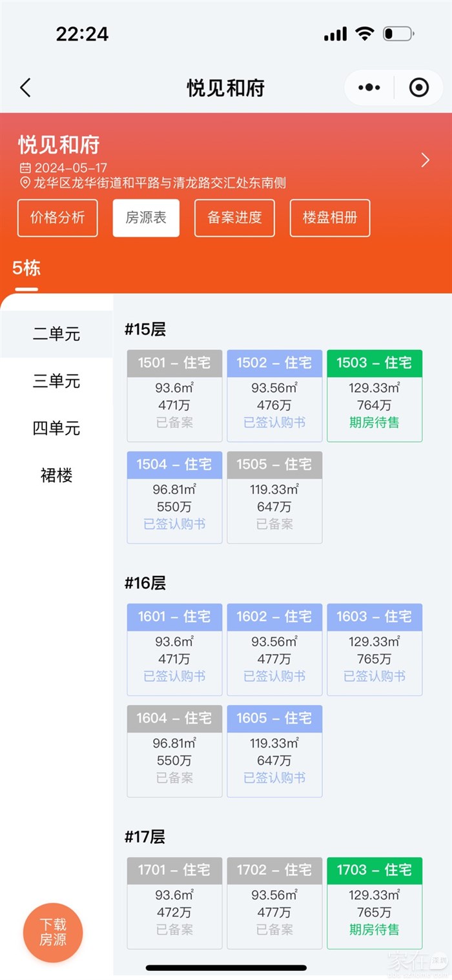452x980 pixels.
Task: Tap the calendar icon beside 2024-05-17
Action: click(25, 168)
